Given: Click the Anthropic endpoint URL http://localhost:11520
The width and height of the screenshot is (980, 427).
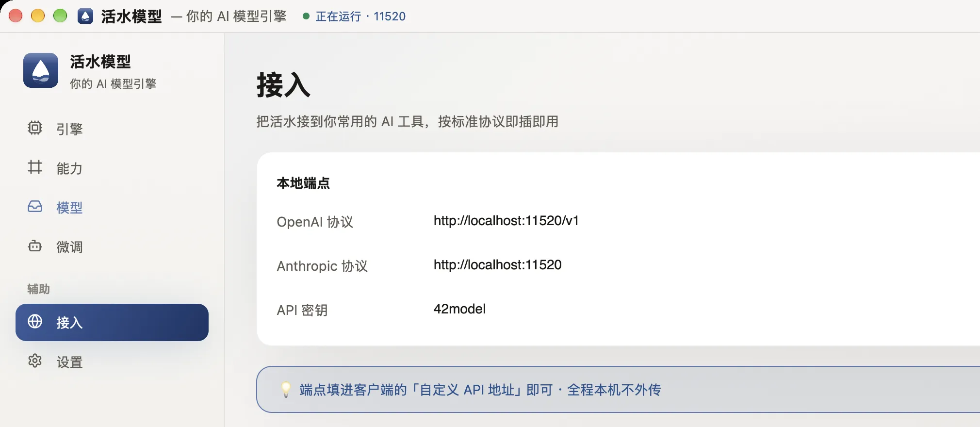Looking at the screenshot, I should coord(497,265).
